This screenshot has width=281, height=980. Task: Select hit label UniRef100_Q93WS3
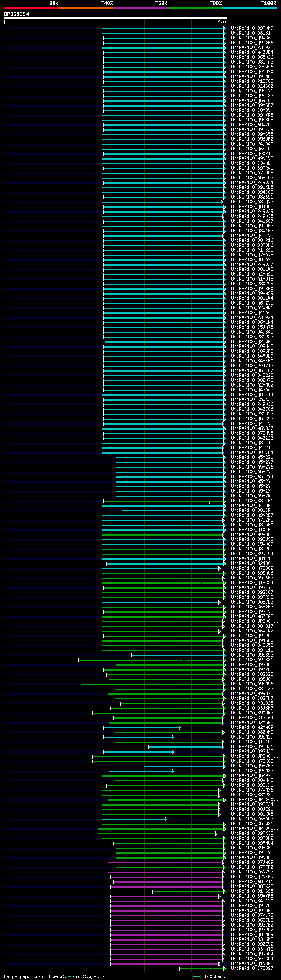pyautogui.click(x=252, y=539)
